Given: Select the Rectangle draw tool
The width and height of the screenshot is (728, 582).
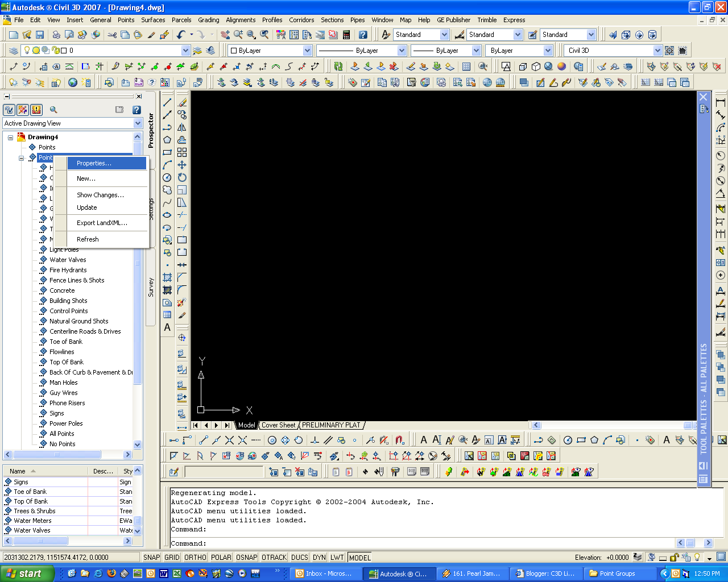Looking at the screenshot, I should [167, 152].
